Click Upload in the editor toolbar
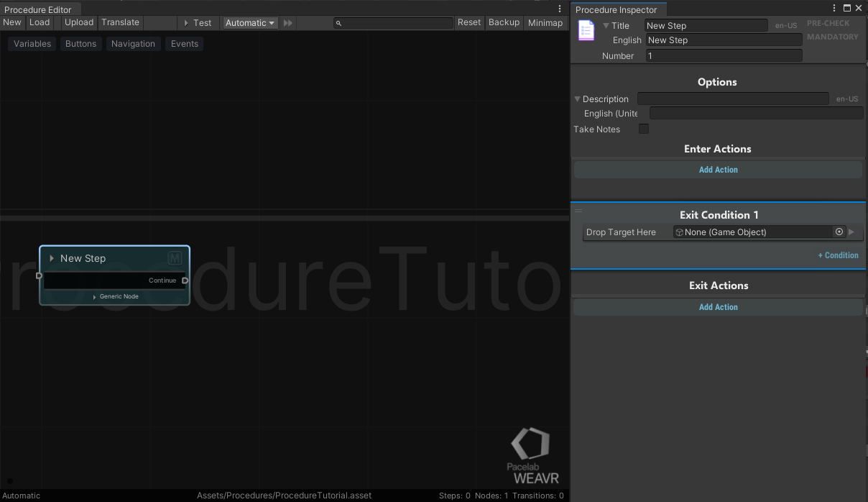 coord(79,22)
